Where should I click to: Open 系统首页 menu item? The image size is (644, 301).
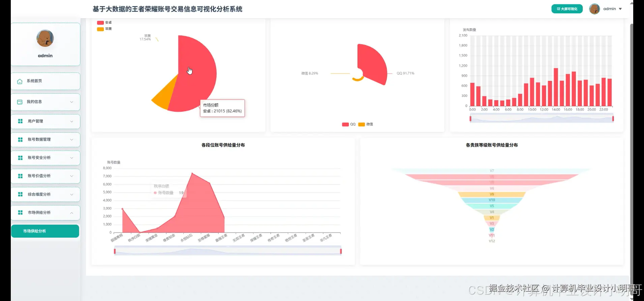point(46,81)
